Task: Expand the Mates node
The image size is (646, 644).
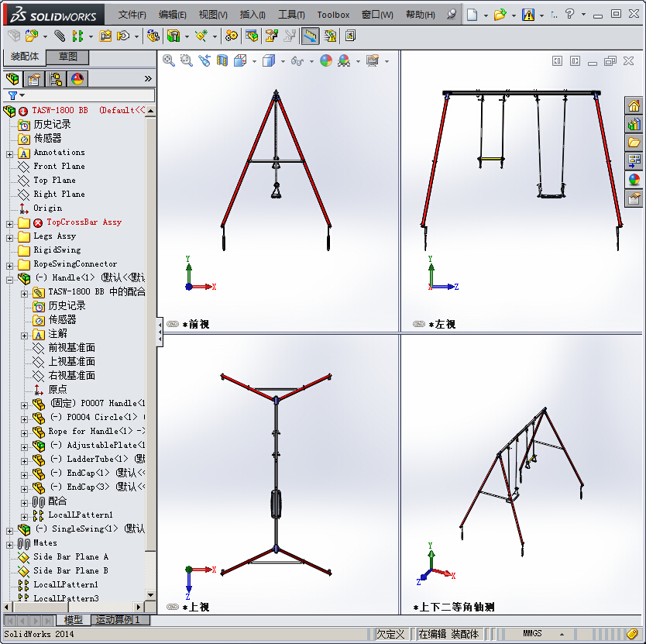Action: (10, 545)
